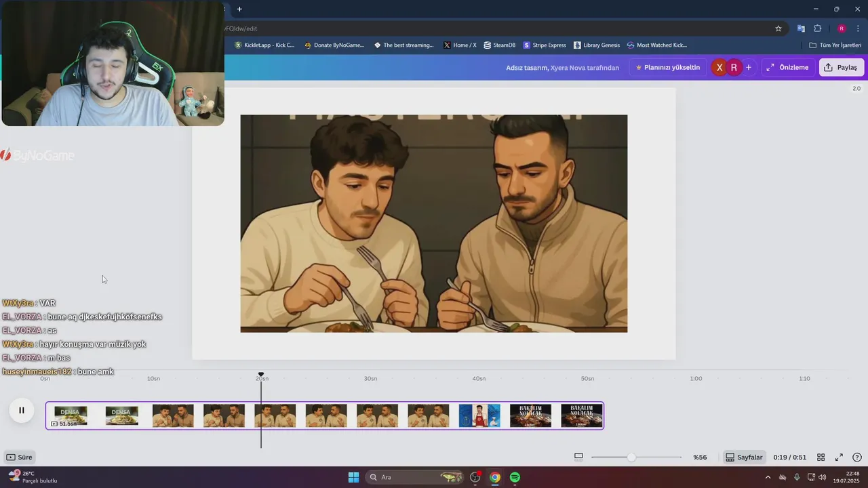The image size is (868, 488).
Task: Select first DENSA timeline thumbnail
Action: tap(71, 415)
